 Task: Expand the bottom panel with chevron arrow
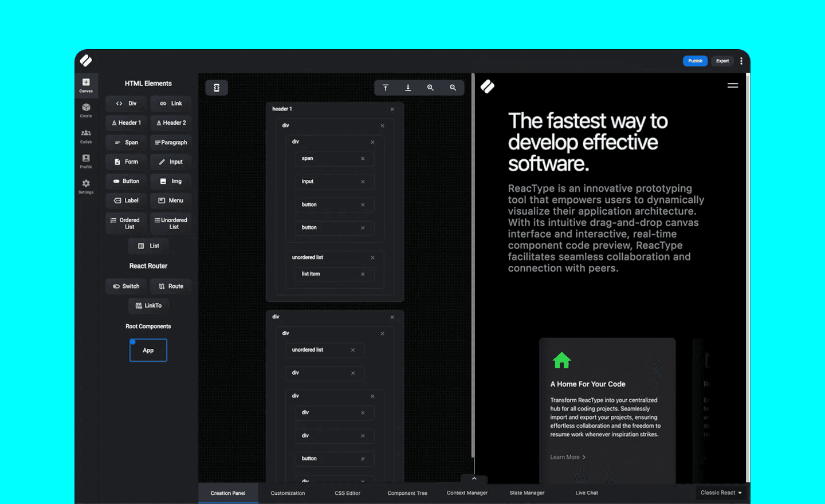[x=474, y=478]
